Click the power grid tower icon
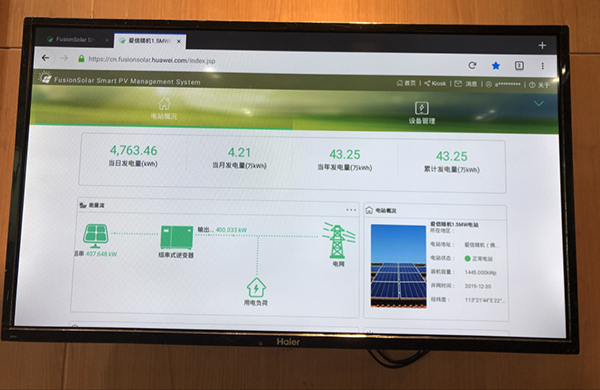 pyautogui.click(x=338, y=240)
